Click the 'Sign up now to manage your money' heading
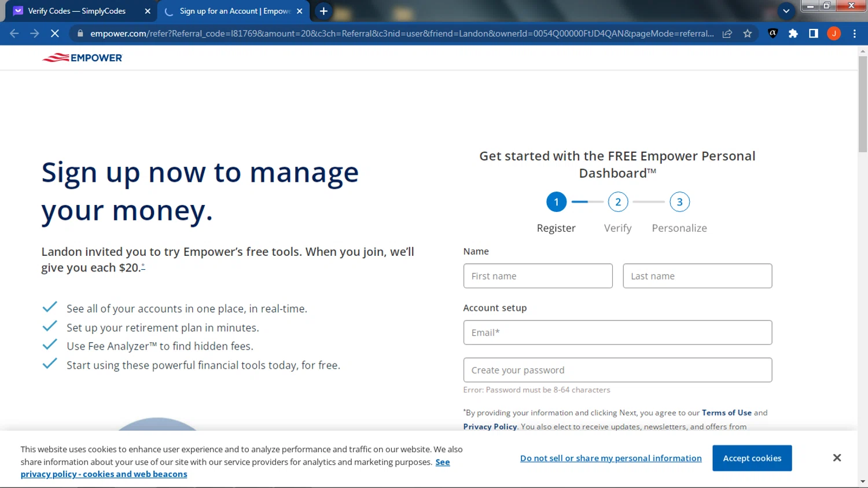The image size is (868, 488). (200, 191)
